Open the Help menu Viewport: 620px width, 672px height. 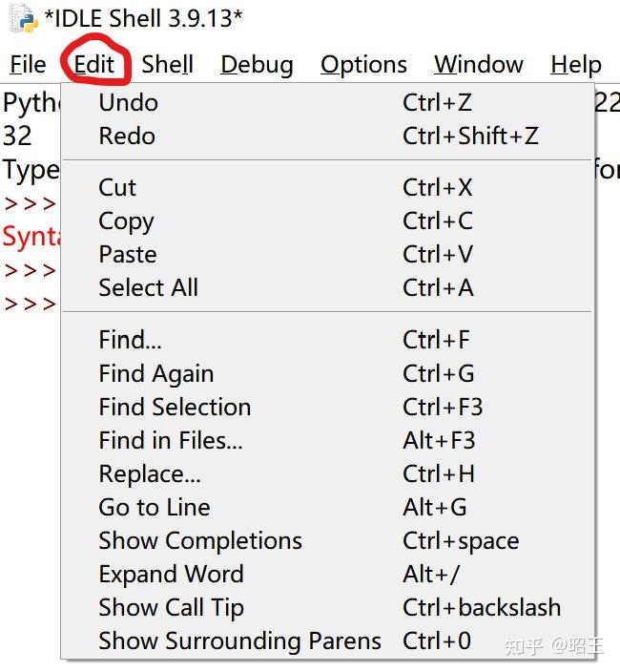575,65
